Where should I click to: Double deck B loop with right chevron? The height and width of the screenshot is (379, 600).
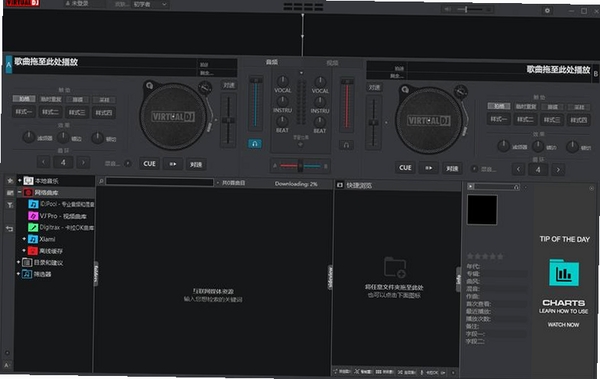click(558, 170)
